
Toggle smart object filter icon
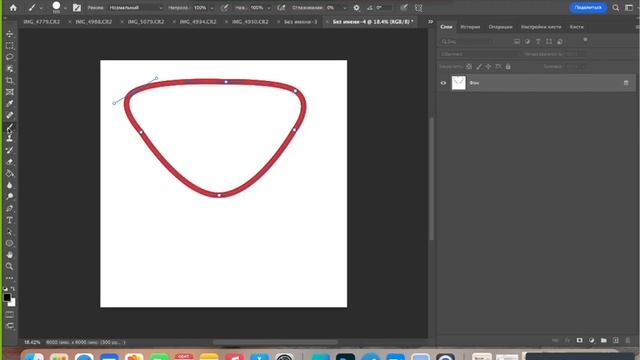tap(560, 41)
